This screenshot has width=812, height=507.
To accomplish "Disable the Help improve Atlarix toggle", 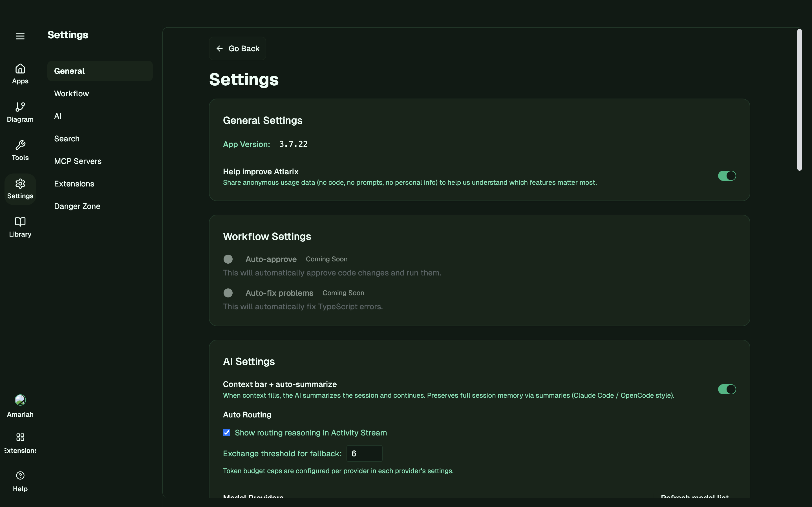I will click(727, 175).
